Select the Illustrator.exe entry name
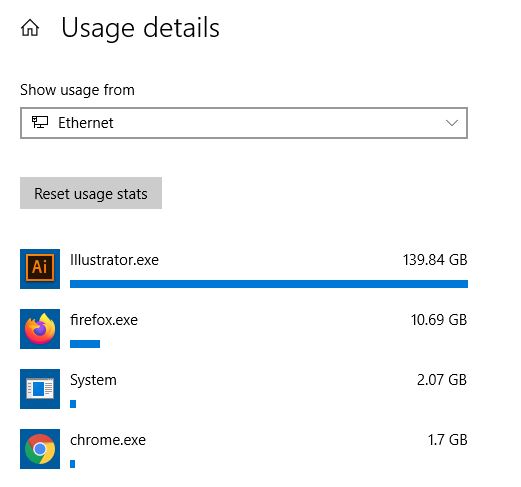The height and width of the screenshot is (487, 521). (114, 260)
